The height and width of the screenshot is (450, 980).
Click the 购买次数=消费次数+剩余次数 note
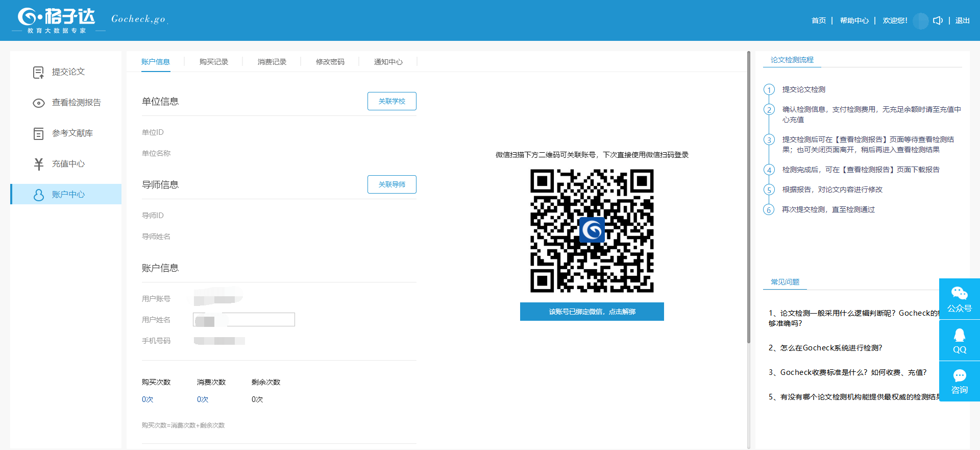click(183, 425)
